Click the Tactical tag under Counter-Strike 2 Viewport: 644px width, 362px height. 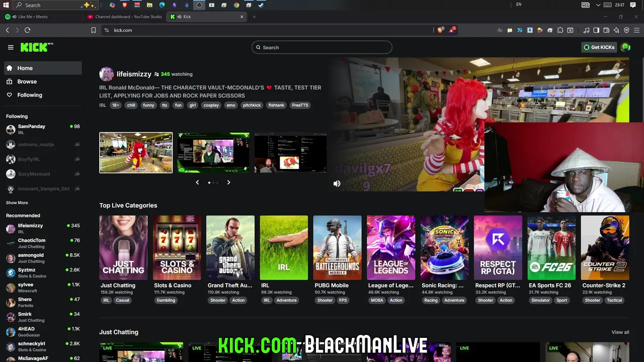tap(614, 300)
